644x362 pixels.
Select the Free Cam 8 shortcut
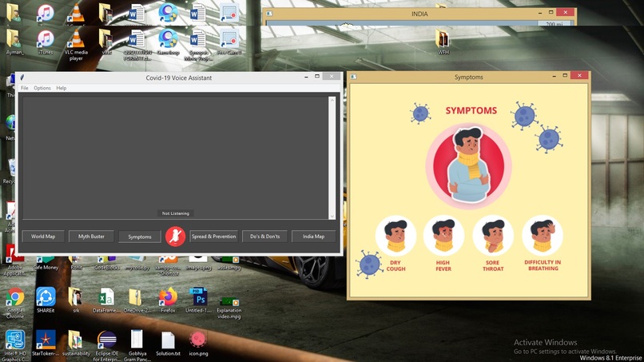(x=229, y=42)
